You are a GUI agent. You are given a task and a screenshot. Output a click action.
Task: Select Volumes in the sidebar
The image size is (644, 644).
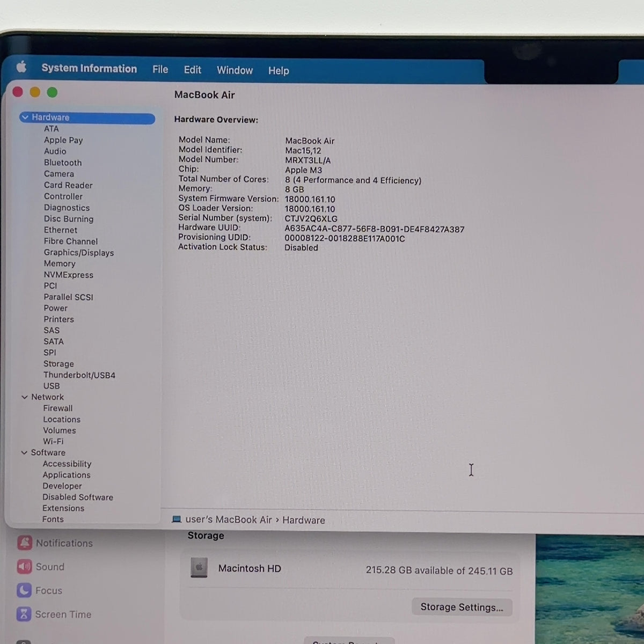60,430
